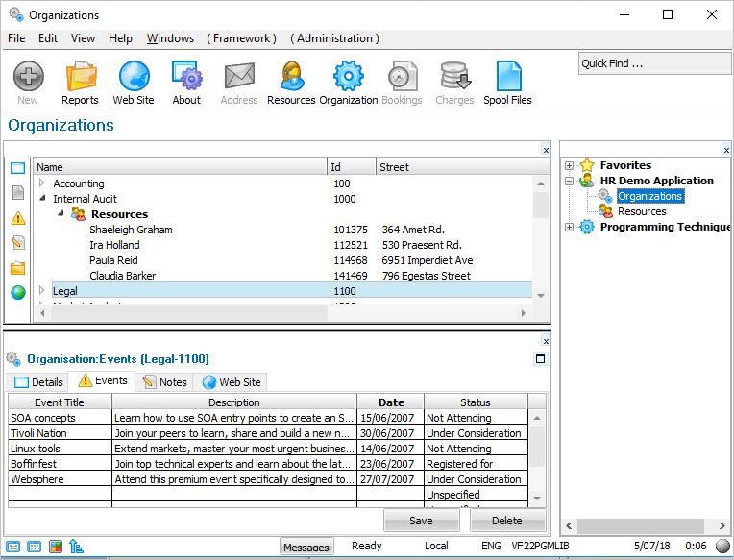Switch to the Notes tab

[164, 382]
